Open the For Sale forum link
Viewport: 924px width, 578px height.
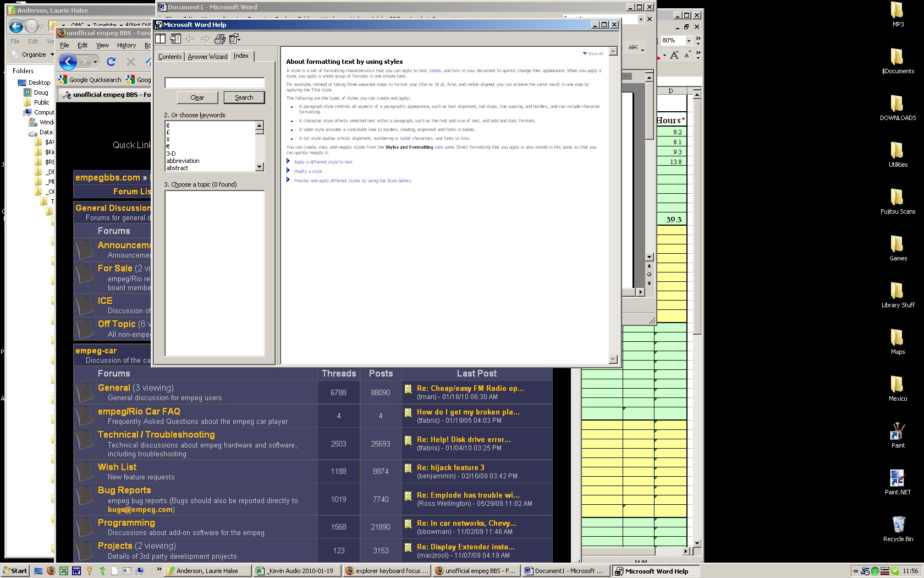point(115,268)
